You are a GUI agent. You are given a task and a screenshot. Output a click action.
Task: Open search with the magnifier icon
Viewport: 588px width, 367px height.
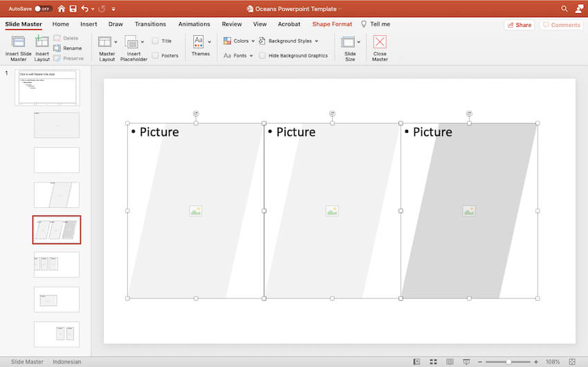(564, 9)
